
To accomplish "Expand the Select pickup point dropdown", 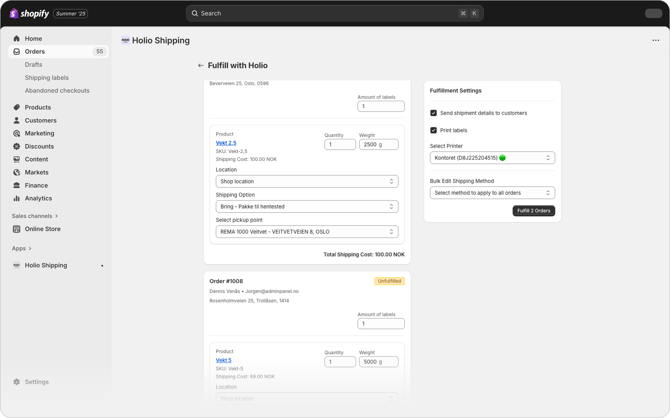I will pyautogui.click(x=306, y=232).
